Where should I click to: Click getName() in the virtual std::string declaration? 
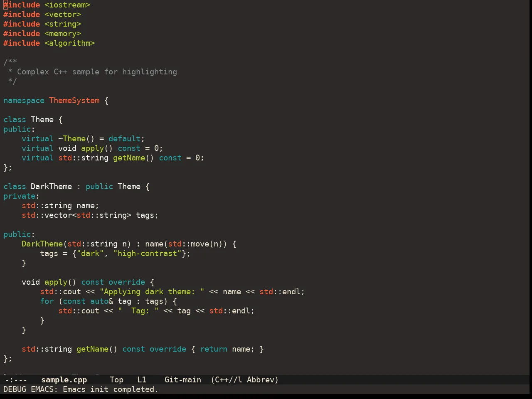(x=133, y=158)
